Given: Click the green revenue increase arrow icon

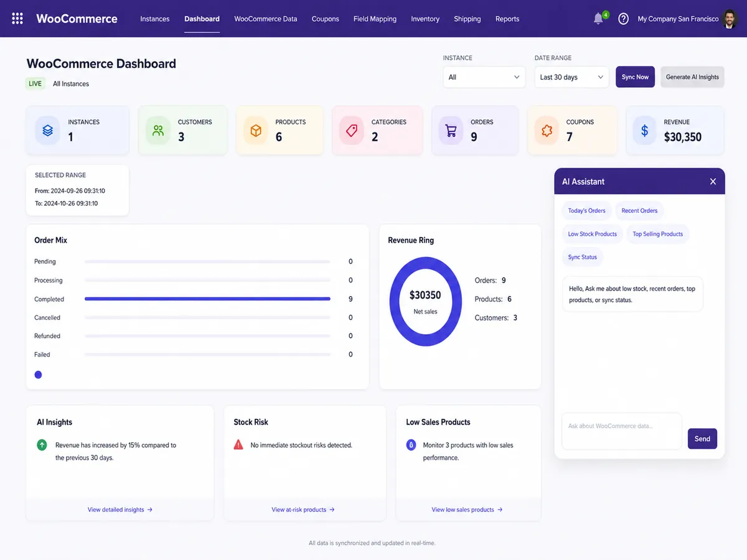Looking at the screenshot, I should pos(42,445).
